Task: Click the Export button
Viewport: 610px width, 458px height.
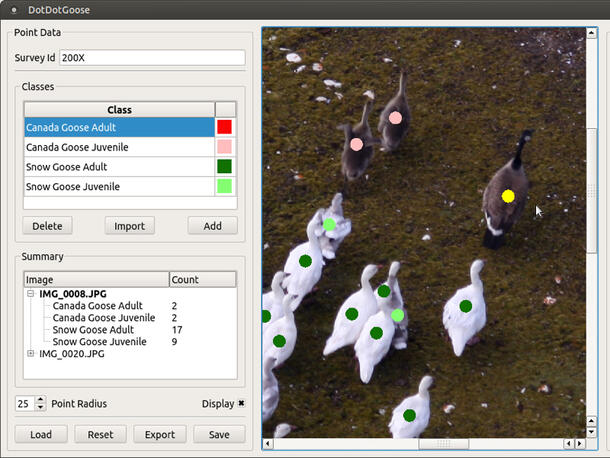Action: click(160, 434)
